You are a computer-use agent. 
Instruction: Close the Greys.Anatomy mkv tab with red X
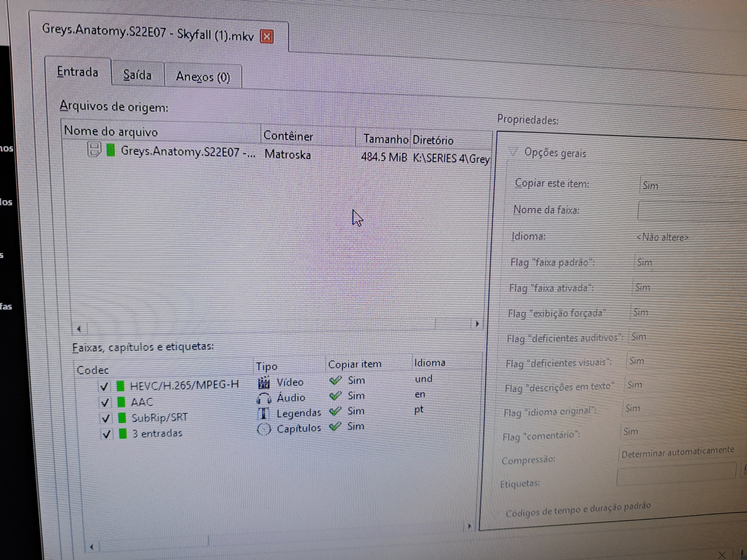point(266,37)
